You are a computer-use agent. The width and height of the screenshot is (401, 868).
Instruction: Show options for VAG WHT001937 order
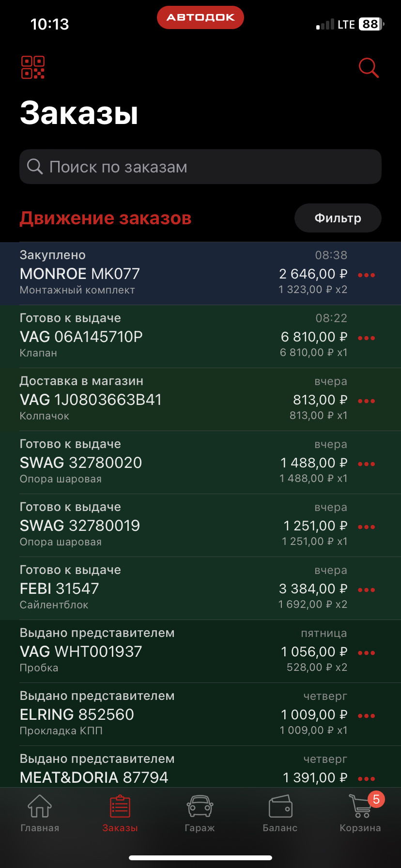366,653
